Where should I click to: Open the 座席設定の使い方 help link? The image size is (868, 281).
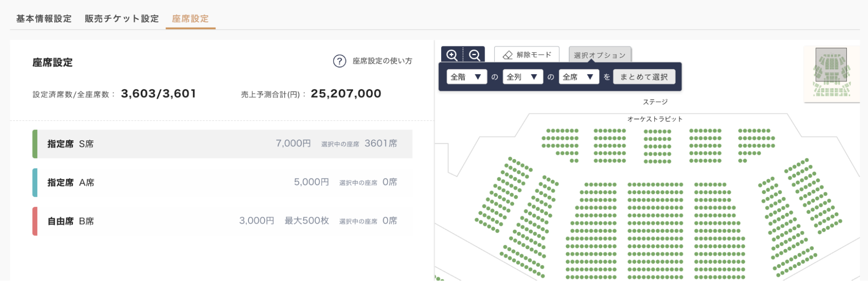click(x=382, y=61)
